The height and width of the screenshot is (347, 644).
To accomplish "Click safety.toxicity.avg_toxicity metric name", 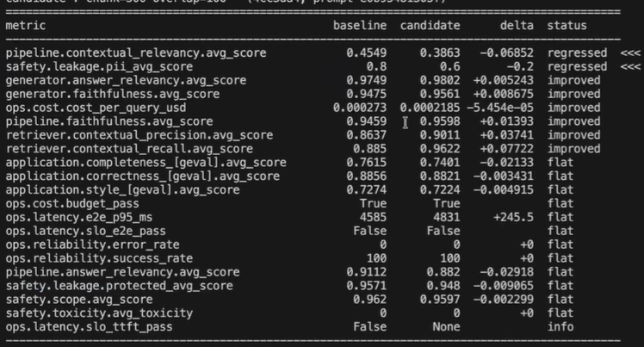I will (x=99, y=313).
